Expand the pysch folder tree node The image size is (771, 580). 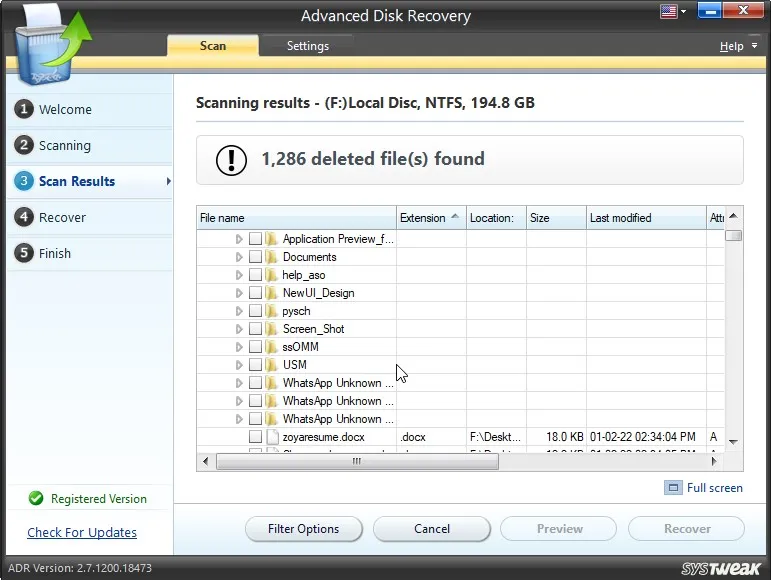(239, 311)
